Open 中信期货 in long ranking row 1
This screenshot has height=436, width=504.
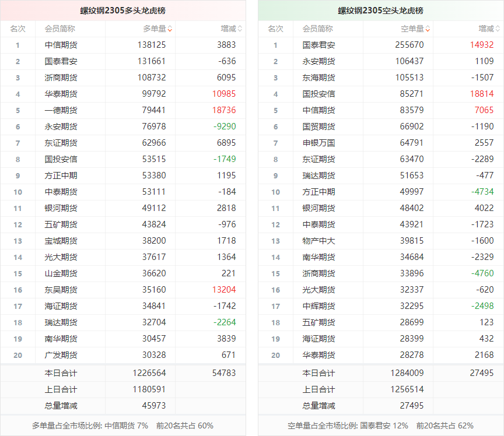[x=61, y=45]
